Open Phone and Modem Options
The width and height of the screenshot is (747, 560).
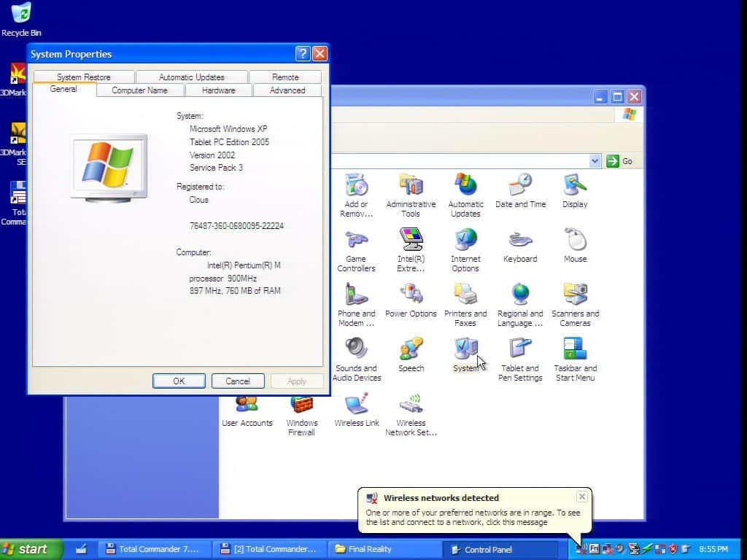click(356, 305)
